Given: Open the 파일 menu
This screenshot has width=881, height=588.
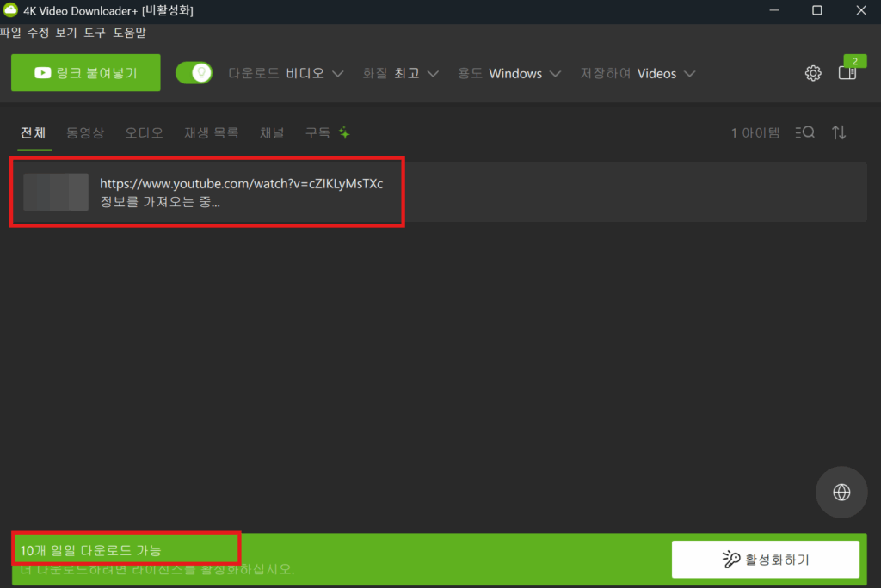Looking at the screenshot, I should (10, 33).
